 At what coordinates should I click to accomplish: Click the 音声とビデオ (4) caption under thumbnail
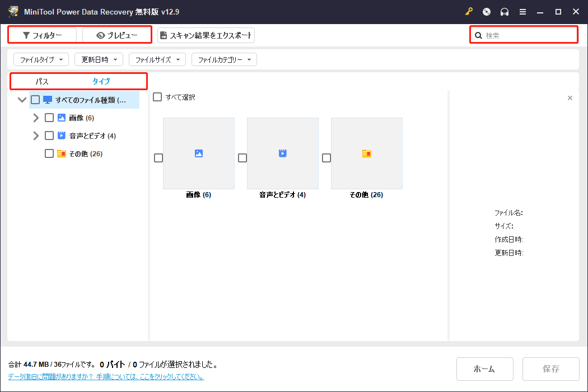(283, 195)
